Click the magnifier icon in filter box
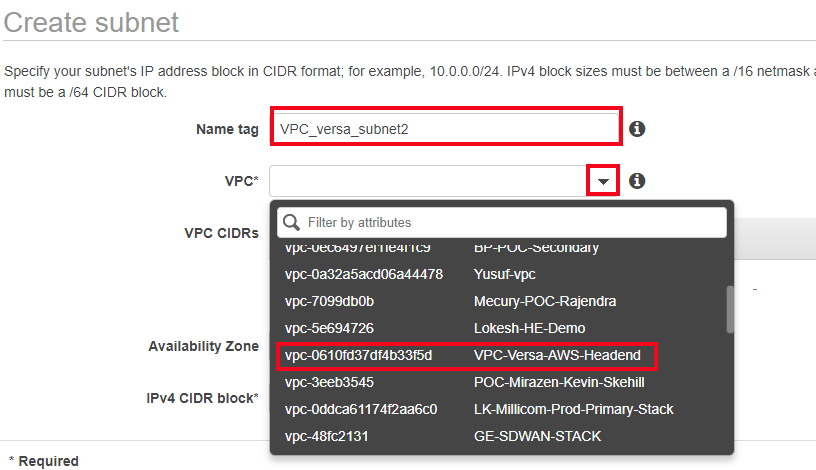This screenshot has width=816, height=470. 291,222
